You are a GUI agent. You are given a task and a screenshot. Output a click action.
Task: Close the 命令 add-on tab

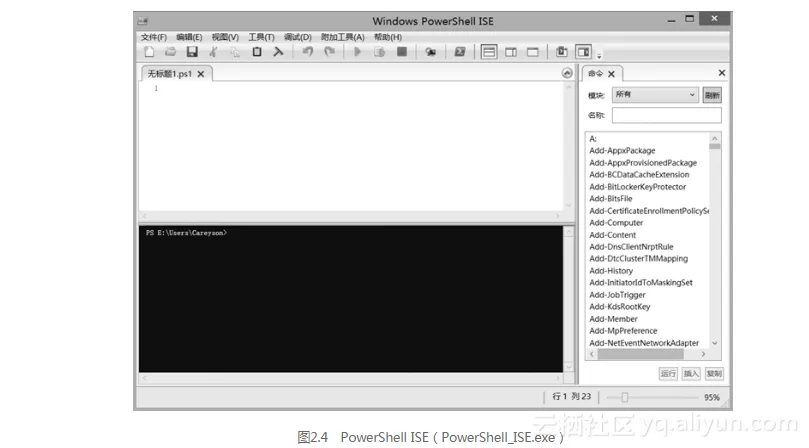611,74
